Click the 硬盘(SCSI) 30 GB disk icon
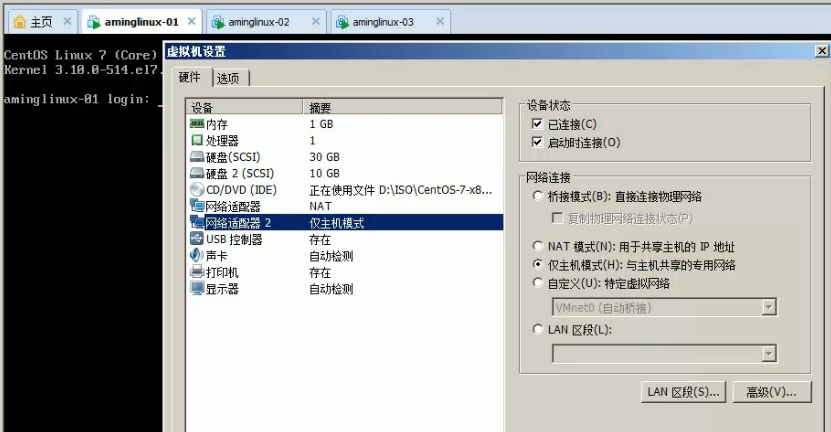Image resolution: width=831 pixels, height=432 pixels. click(197, 157)
